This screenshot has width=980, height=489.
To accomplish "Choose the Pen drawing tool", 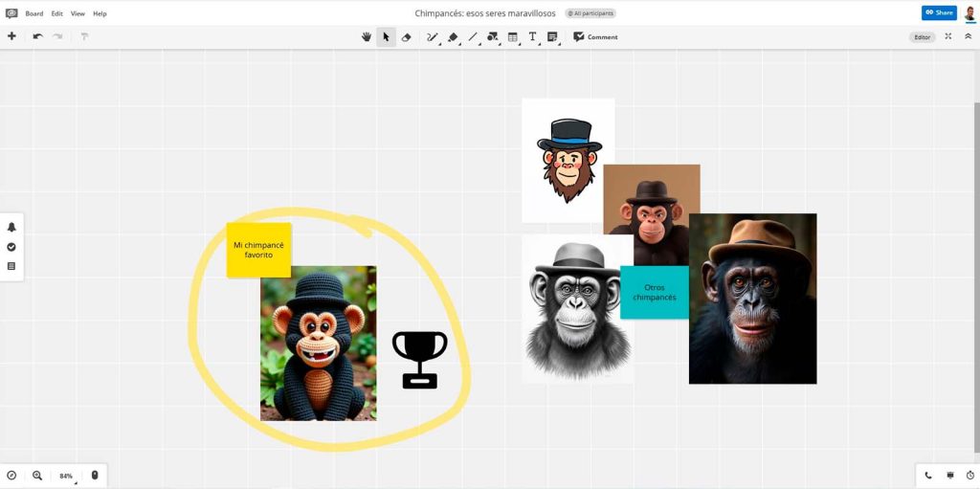I will [x=432, y=37].
